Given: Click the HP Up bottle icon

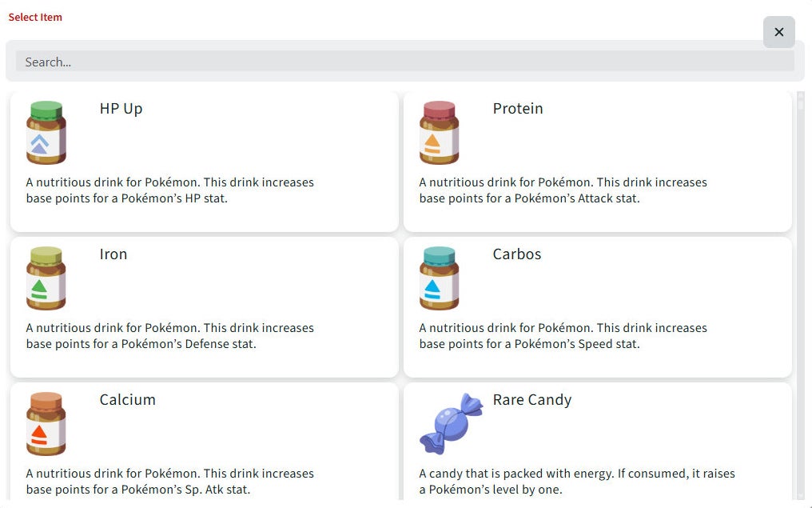Looking at the screenshot, I should [x=46, y=133].
